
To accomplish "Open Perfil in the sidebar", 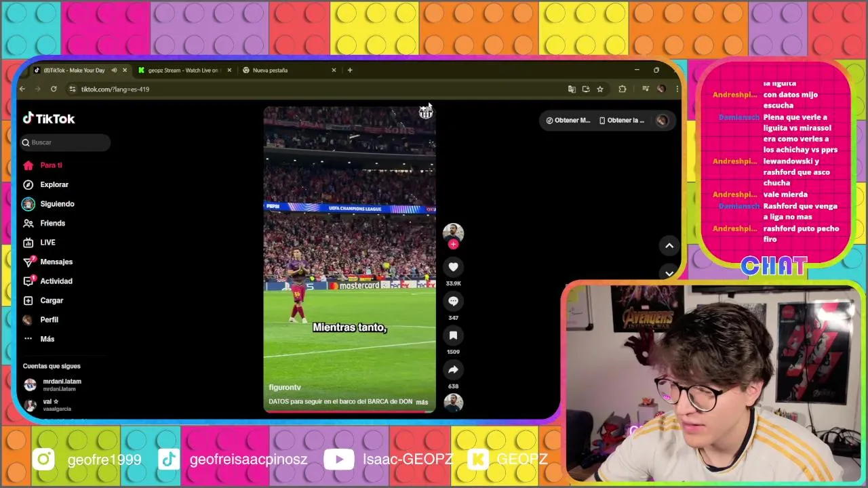I will coord(41,320).
